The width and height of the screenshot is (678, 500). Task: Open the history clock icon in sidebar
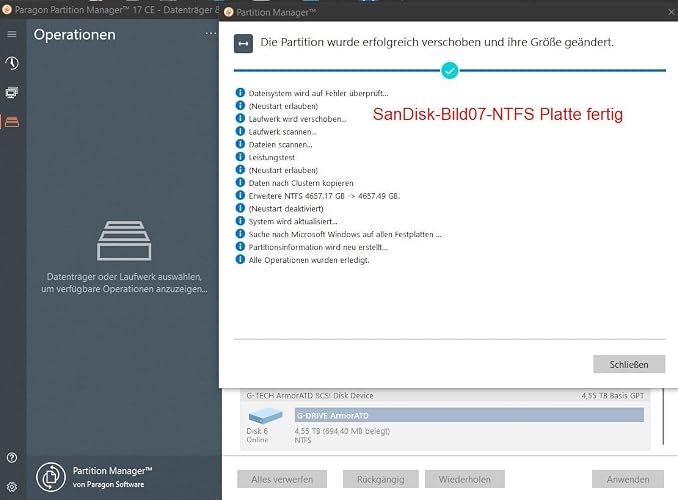[x=12, y=63]
